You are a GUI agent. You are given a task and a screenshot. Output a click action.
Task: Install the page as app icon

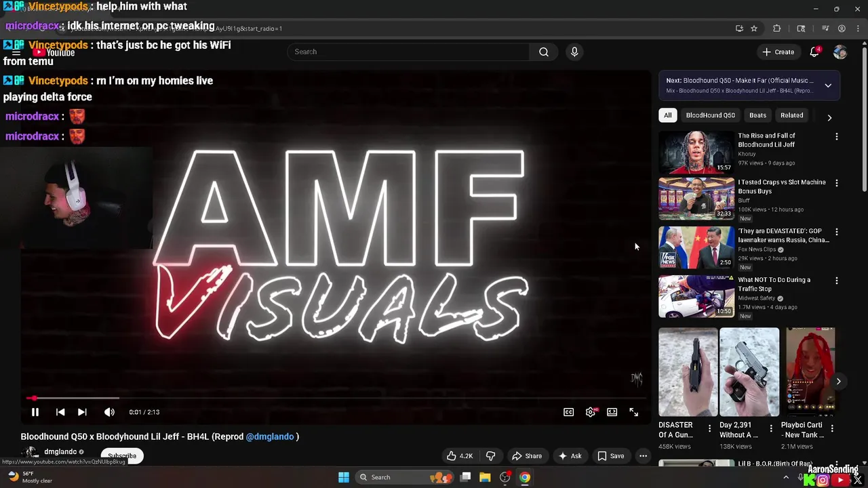(x=739, y=28)
